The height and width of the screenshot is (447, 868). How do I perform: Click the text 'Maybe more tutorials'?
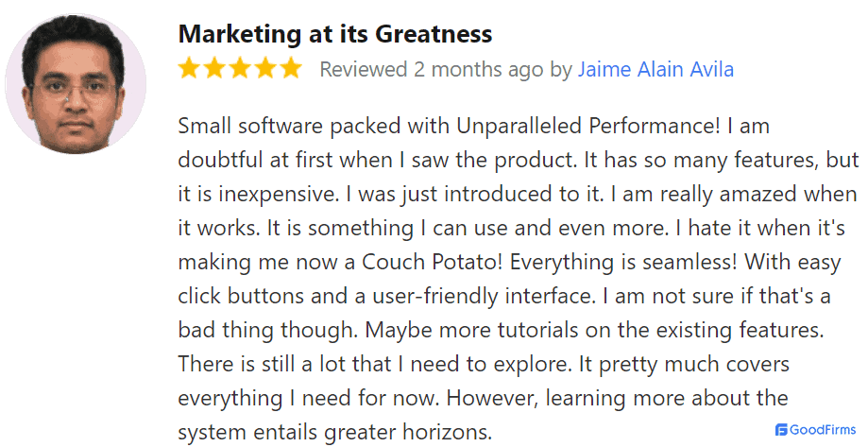464,330
